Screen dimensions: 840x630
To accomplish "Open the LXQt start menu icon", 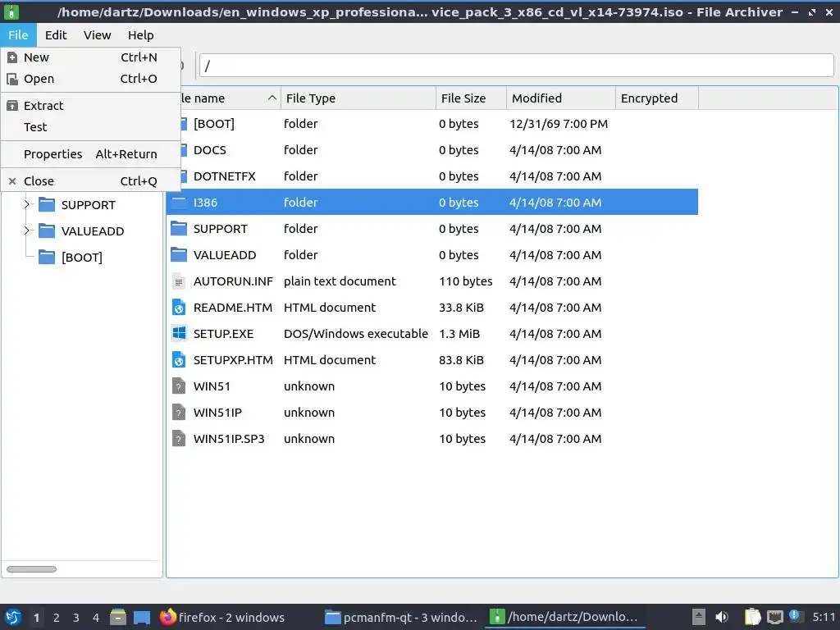I will click(x=12, y=617).
